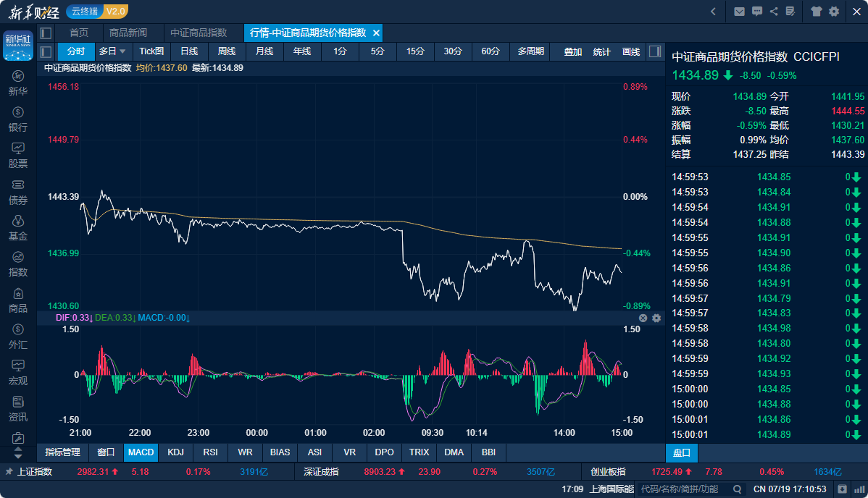Open the skin theme shirt icon

click(817, 11)
